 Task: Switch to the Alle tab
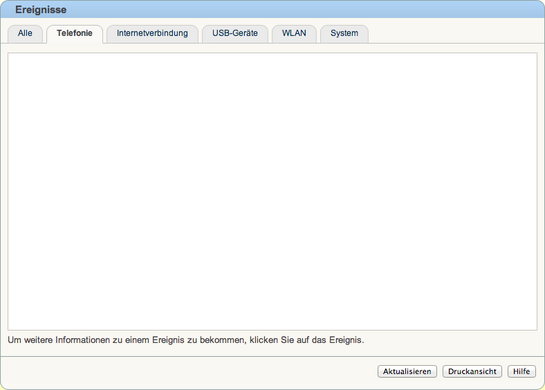pos(25,34)
